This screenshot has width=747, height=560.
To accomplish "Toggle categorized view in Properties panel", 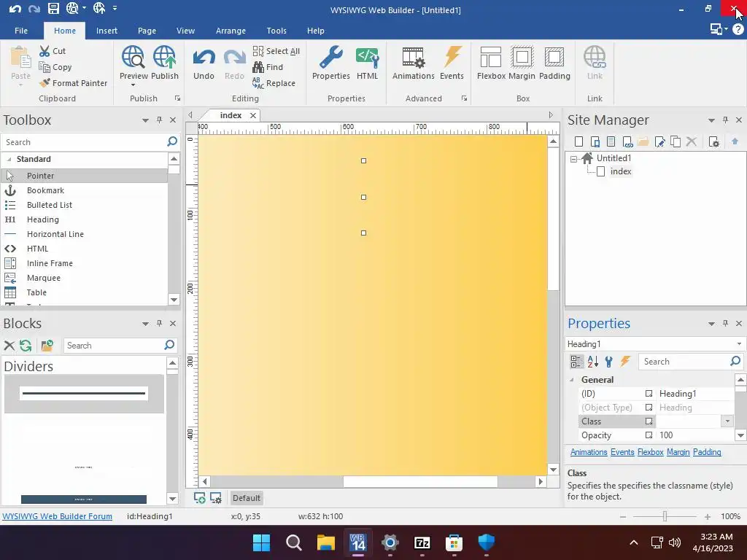I will 576,362.
